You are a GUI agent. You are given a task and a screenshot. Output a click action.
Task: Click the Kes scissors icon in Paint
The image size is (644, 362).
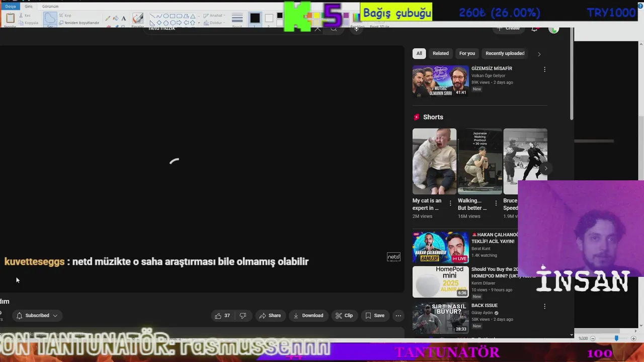[21, 16]
